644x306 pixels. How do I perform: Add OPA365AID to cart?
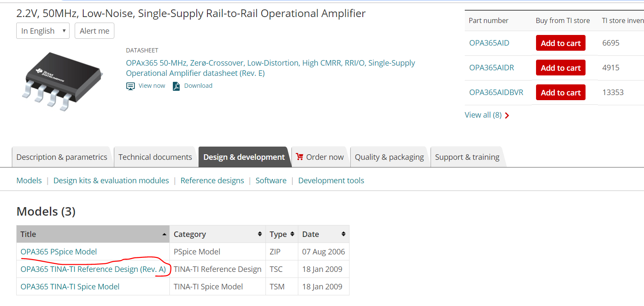pyautogui.click(x=560, y=43)
